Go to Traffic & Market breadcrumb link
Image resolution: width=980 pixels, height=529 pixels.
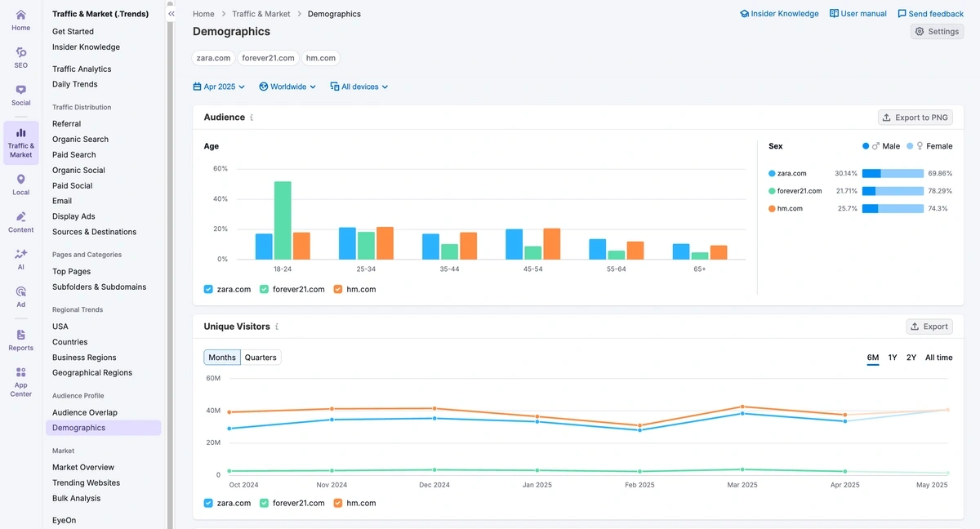[261, 14]
